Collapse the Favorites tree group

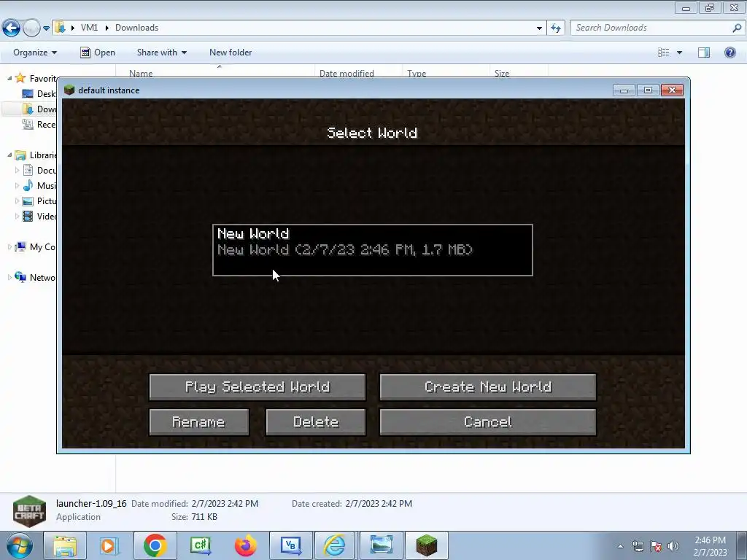click(9, 78)
